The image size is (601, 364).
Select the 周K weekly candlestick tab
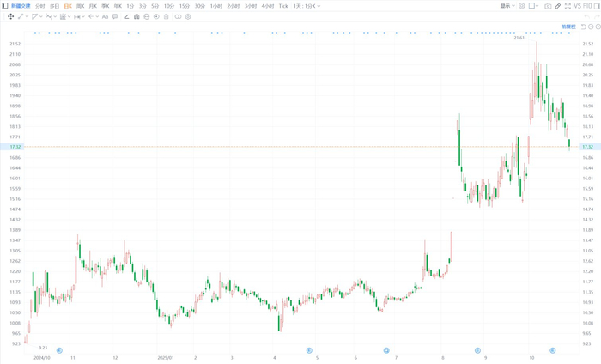pos(81,6)
